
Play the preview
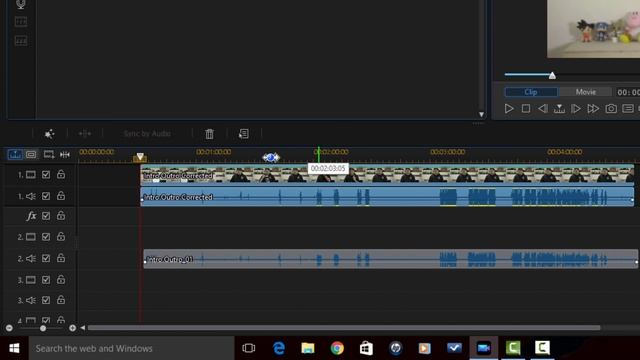[x=509, y=109]
